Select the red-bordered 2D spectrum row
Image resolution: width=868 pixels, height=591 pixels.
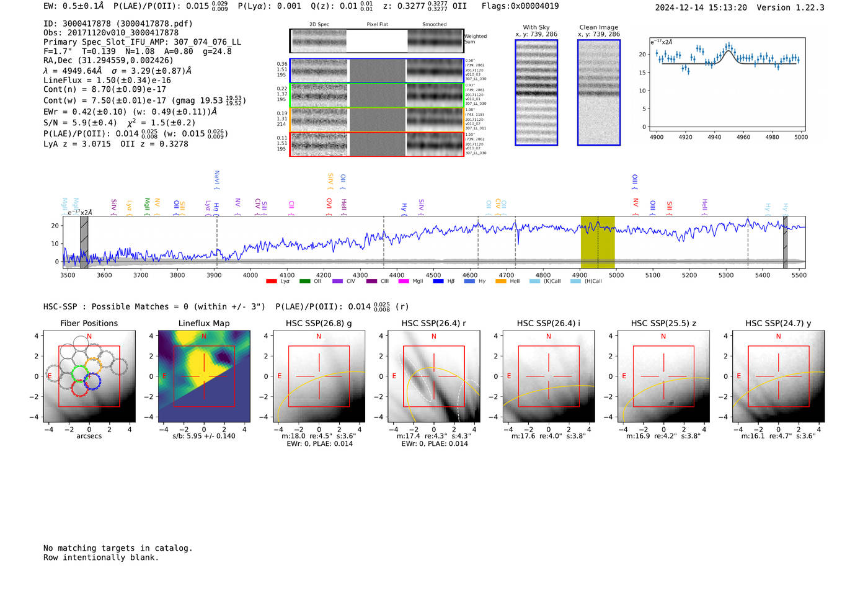377,144
